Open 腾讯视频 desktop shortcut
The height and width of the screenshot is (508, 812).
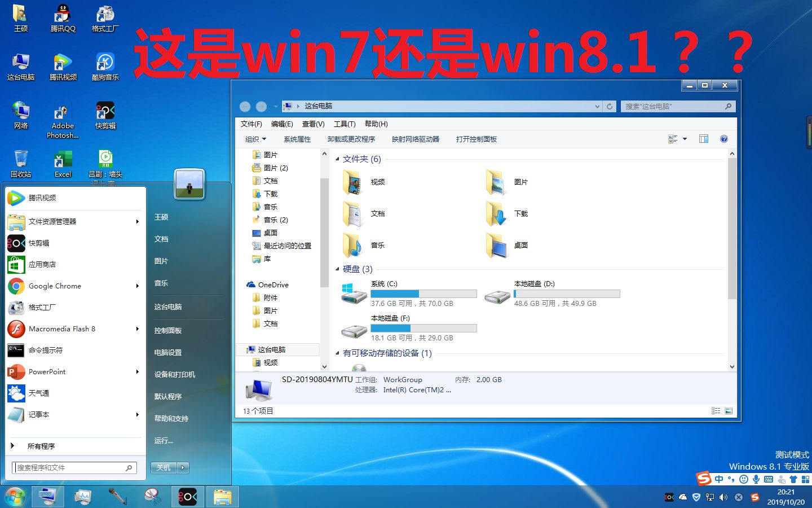[x=63, y=67]
